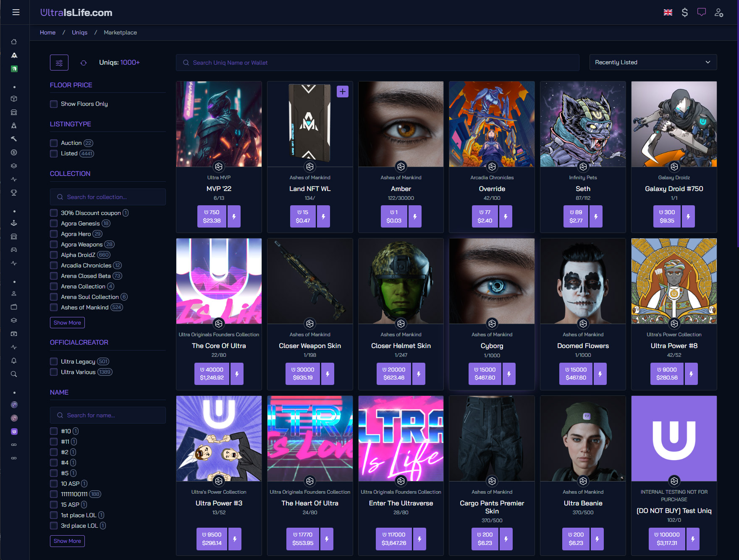Navigate to Uniqs via the breadcrumb

pos(79,32)
